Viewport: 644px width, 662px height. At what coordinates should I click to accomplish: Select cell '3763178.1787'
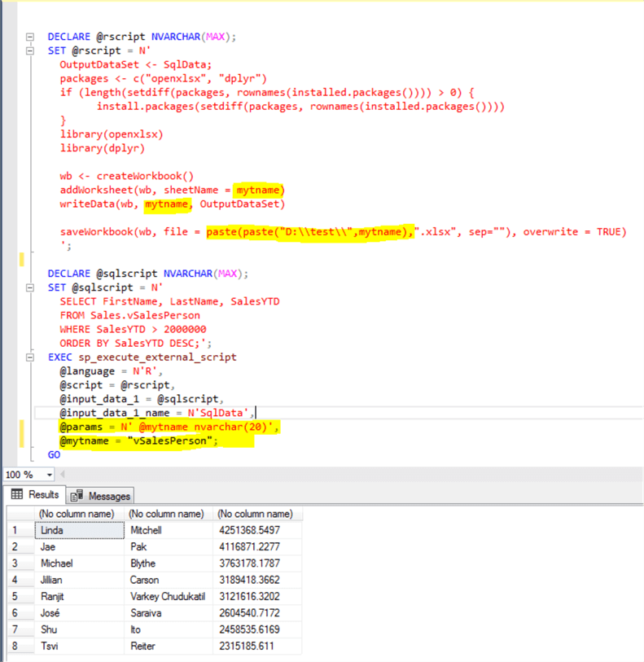[x=257, y=563]
